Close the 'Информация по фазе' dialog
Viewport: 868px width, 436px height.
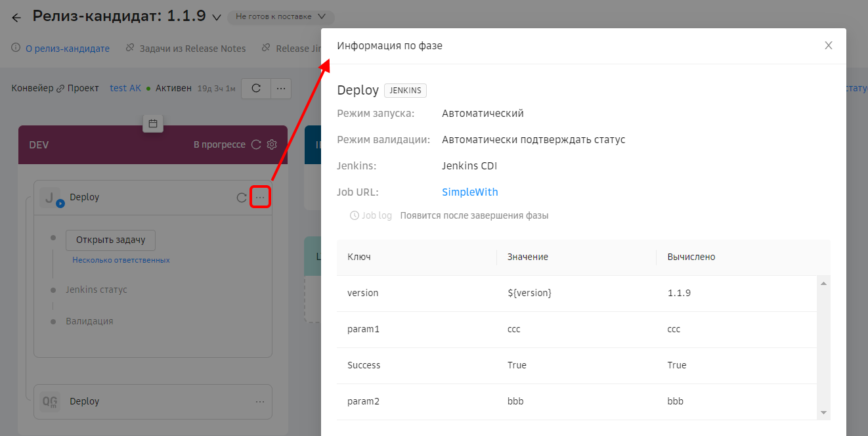[829, 45]
